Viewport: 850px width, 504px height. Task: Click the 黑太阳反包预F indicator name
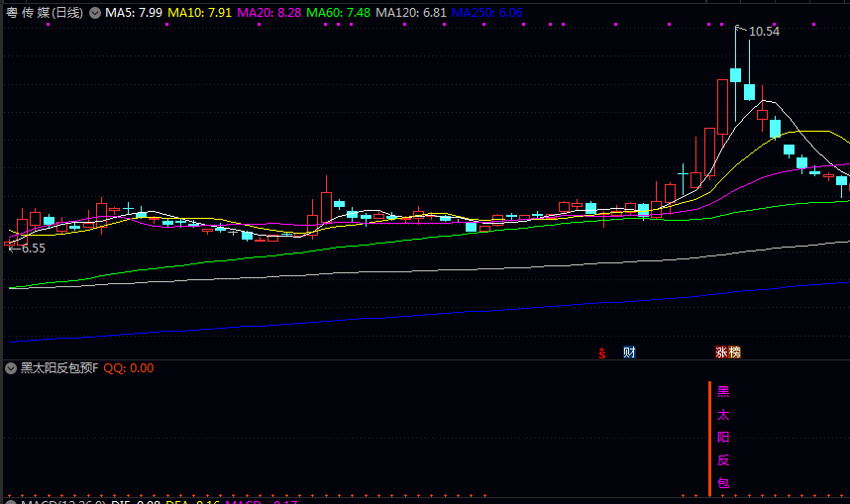[x=59, y=367]
